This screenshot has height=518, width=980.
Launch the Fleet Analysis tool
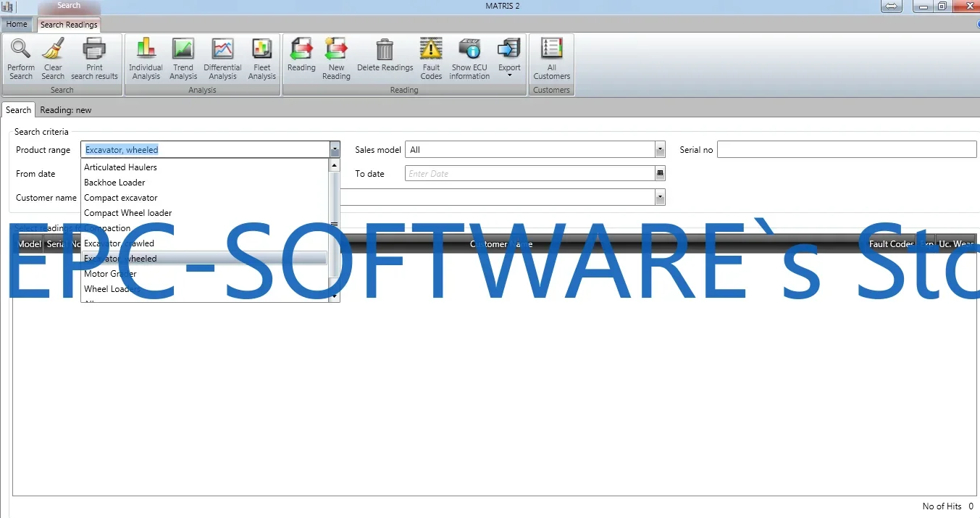(x=261, y=59)
